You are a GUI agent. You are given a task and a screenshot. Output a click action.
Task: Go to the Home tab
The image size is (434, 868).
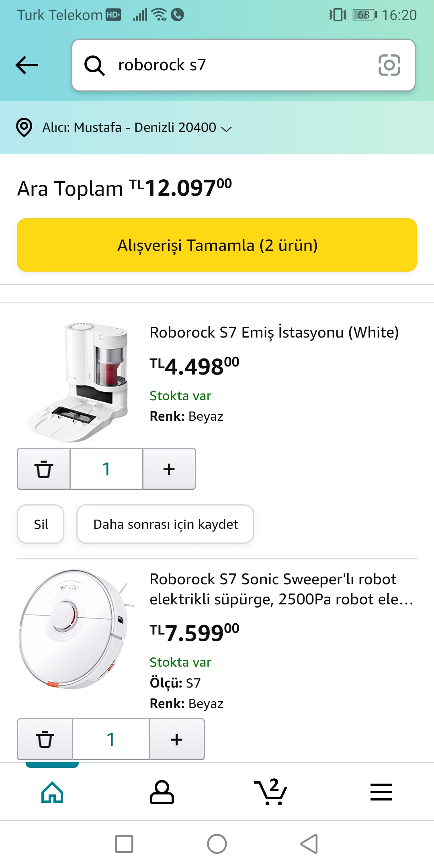tap(52, 792)
